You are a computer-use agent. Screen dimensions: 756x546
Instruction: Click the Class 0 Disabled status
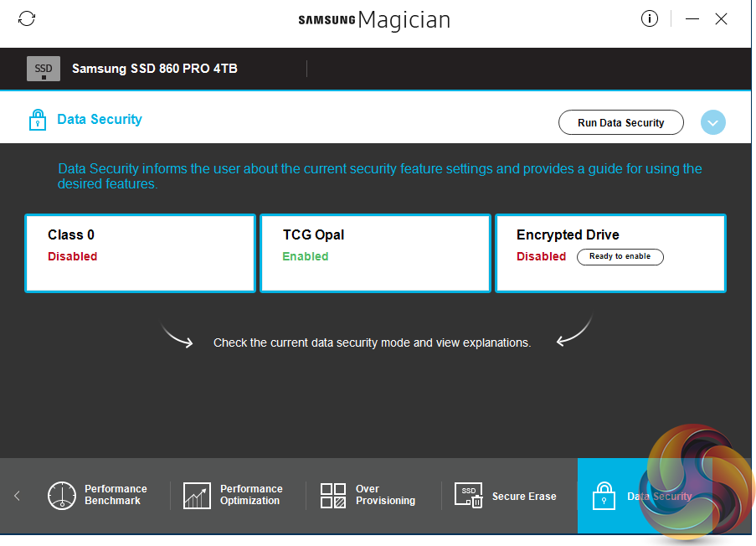pyautogui.click(x=72, y=256)
